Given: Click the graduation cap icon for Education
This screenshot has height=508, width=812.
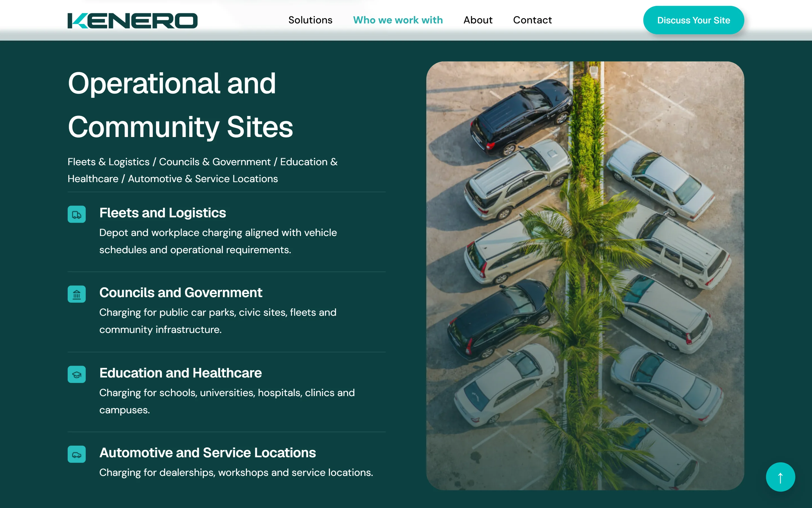Looking at the screenshot, I should [x=77, y=374].
